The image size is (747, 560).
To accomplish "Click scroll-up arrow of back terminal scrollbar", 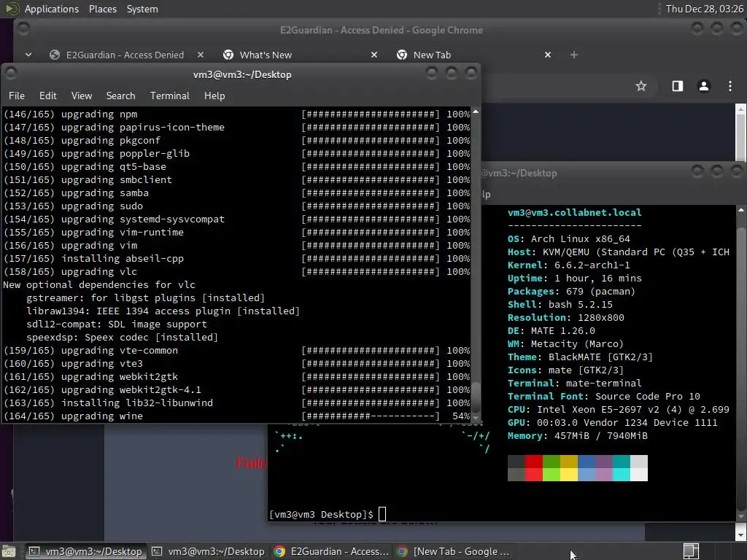I will click(x=741, y=209).
